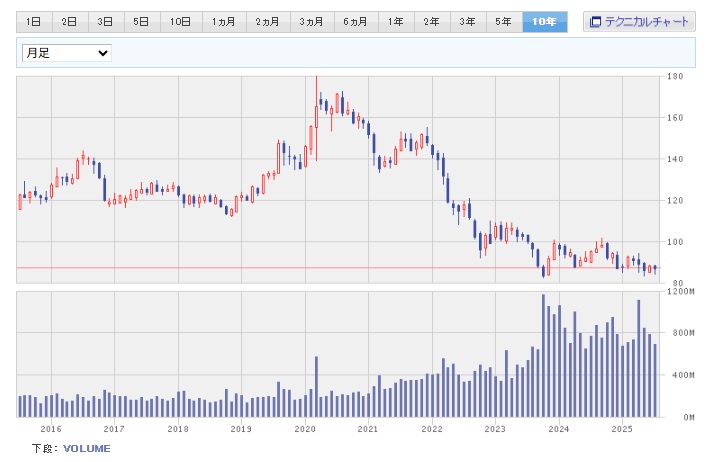
Task: Switch to the 3ヵ月 range
Action: coord(312,22)
